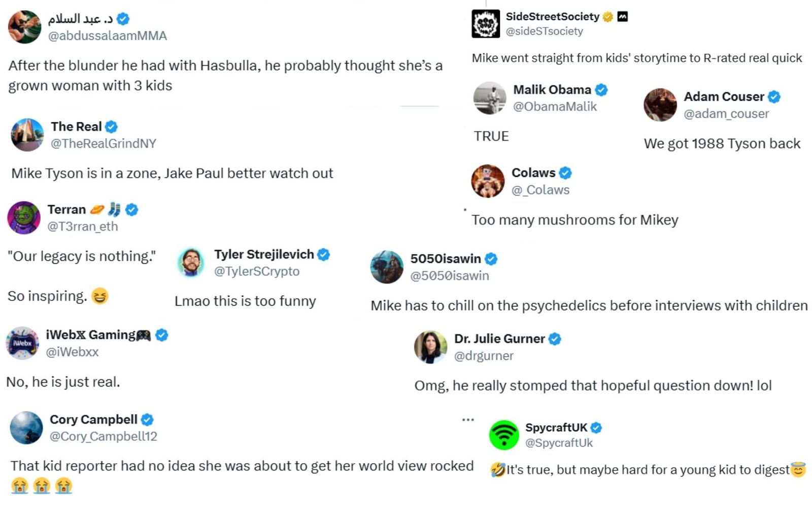Click the @Cory_Campbell12 handle
Viewport: 812px width, 508px height.
[103, 436]
